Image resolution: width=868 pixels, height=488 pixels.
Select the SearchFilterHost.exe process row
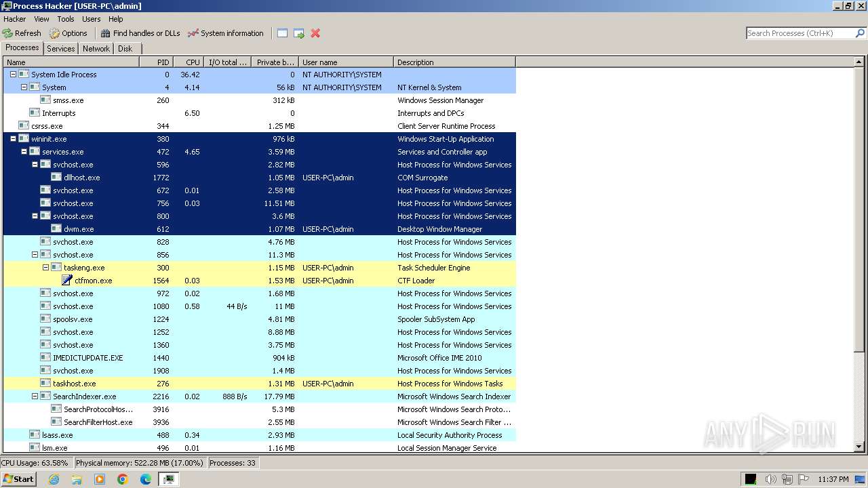click(x=260, y=422)
